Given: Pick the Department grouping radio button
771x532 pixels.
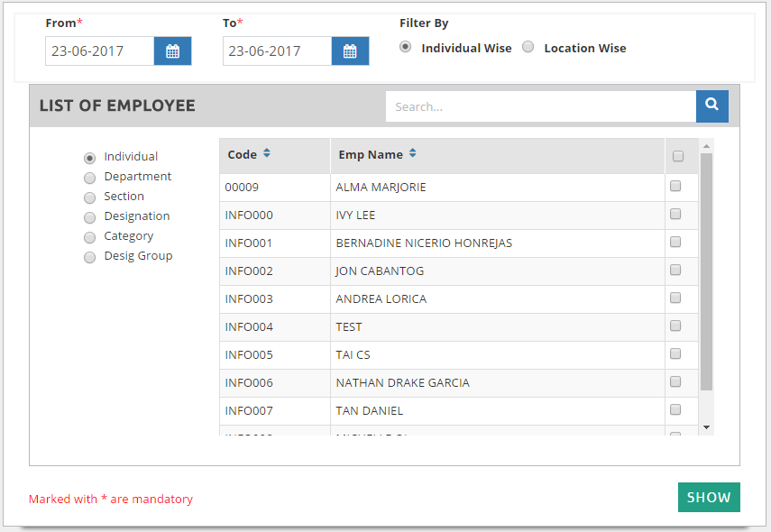Looking at the screenshot, I should pos(89,178).
